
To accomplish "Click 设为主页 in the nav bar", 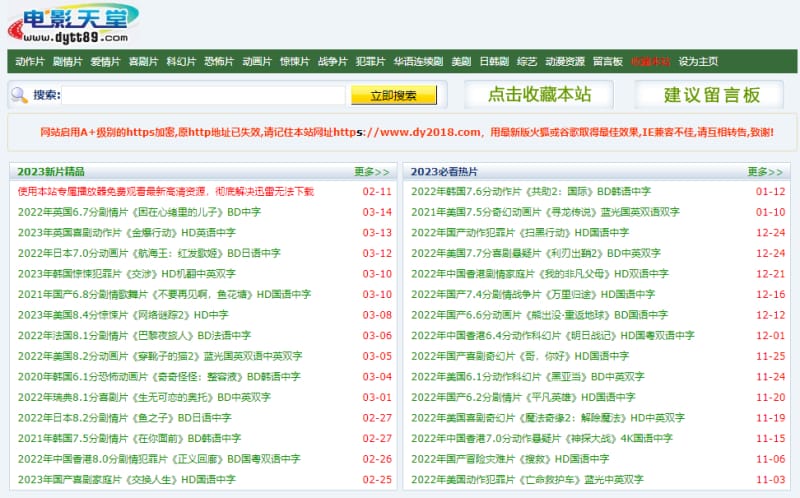I will (698, 62).
